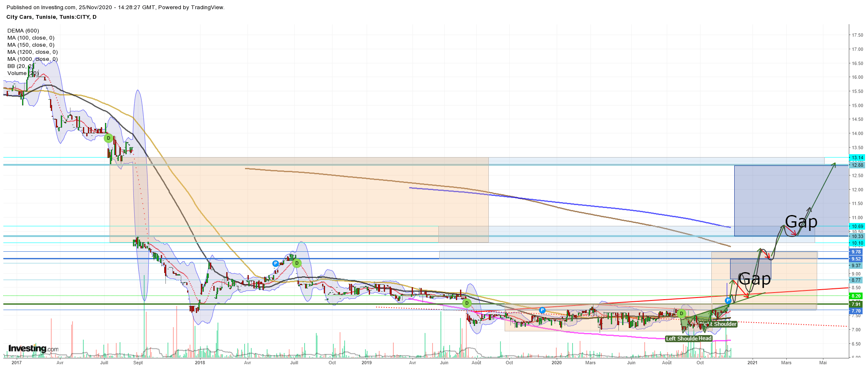
Task: Click the green D marker near Août 2019
Action: (x=467, y=303)
